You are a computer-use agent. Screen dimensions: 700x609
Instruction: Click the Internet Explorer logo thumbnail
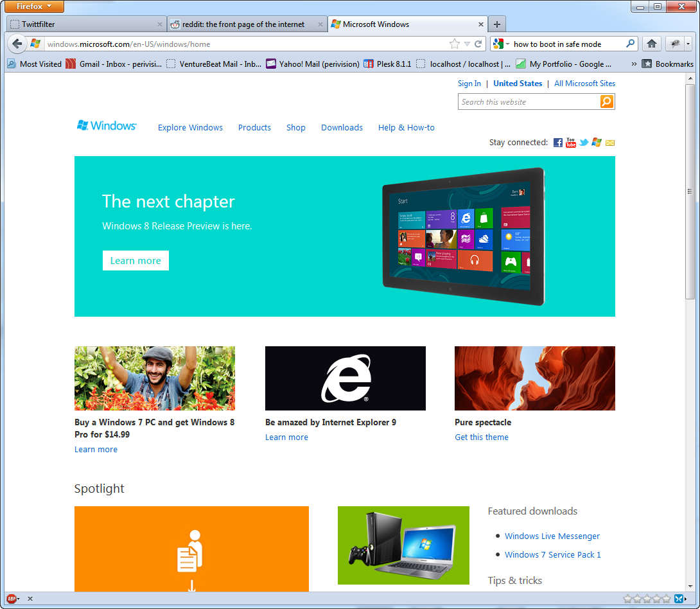click(345, 378)
